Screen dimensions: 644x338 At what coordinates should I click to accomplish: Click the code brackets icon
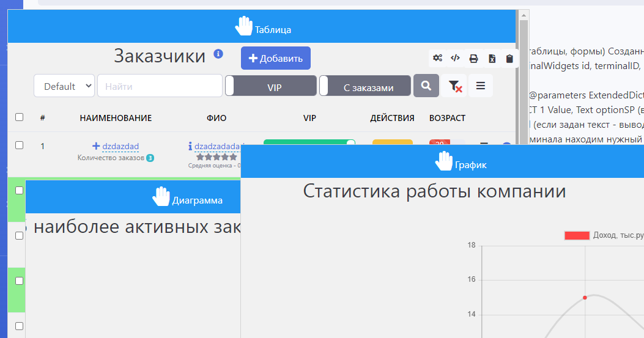455,58
